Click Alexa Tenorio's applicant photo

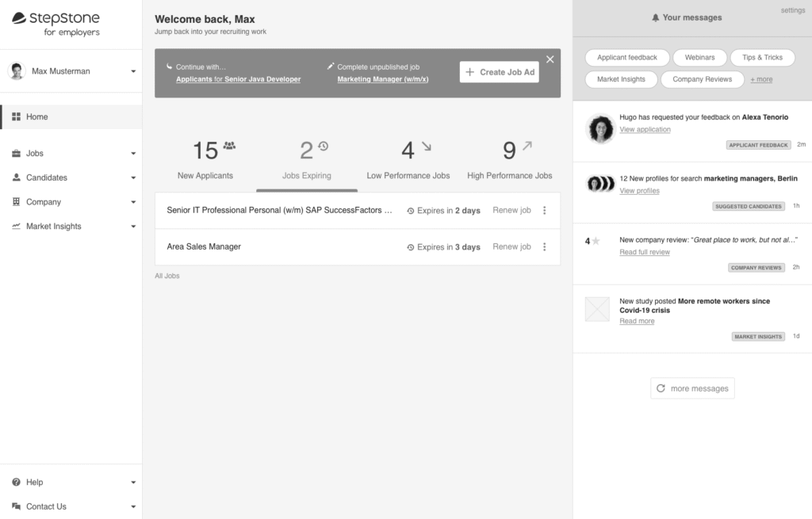(x=601, y=128)
